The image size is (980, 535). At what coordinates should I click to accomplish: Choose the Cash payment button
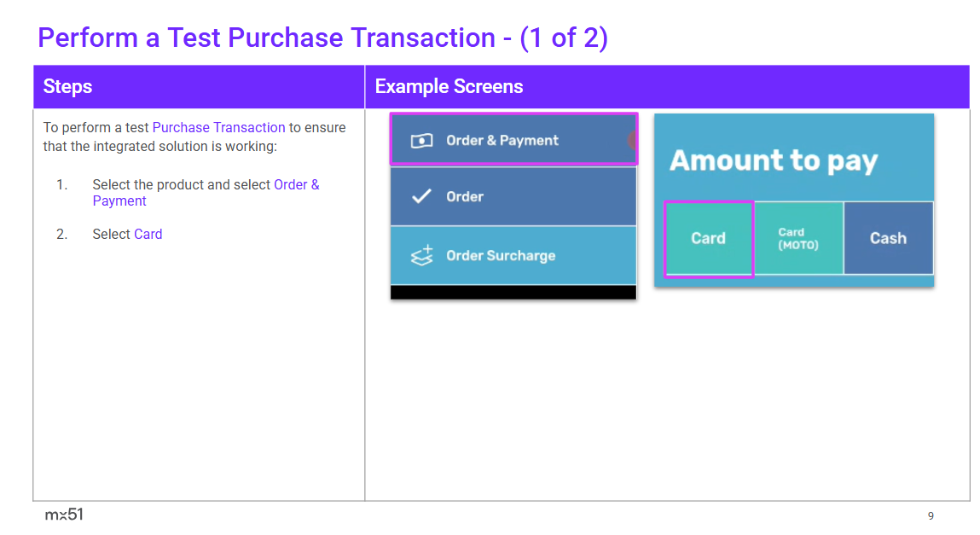pyautogui.click(x=888, y=238)
